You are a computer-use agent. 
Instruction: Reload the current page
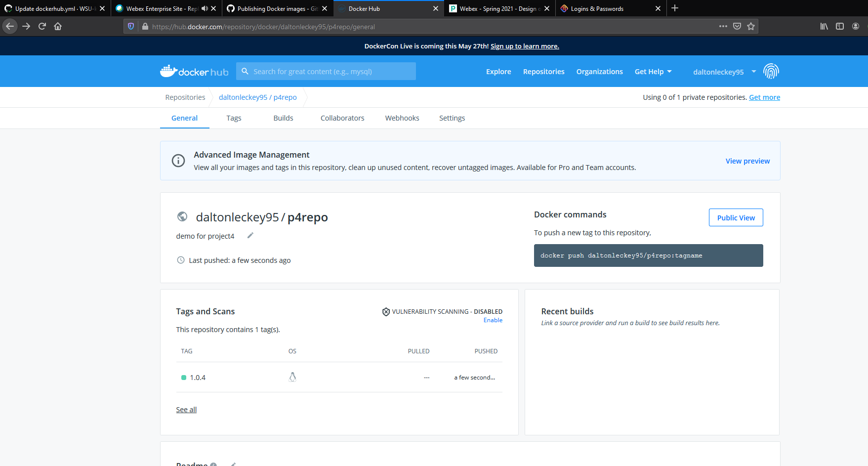tap(42, 26)
